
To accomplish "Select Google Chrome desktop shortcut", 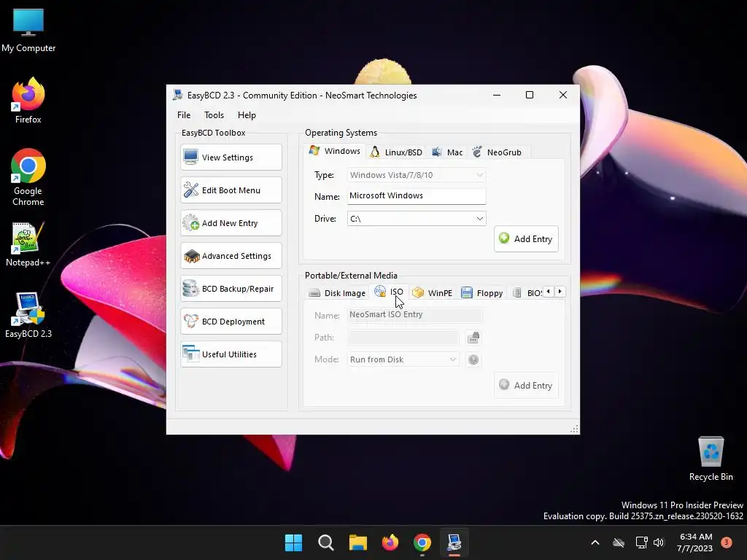I will [x=28, y=177].
